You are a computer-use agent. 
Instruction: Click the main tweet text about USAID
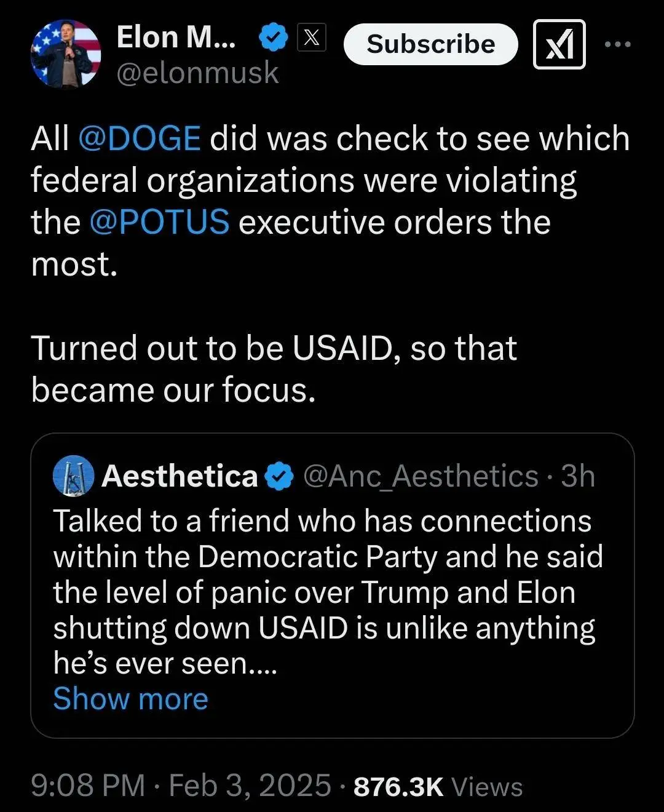(x=274, y=368)
